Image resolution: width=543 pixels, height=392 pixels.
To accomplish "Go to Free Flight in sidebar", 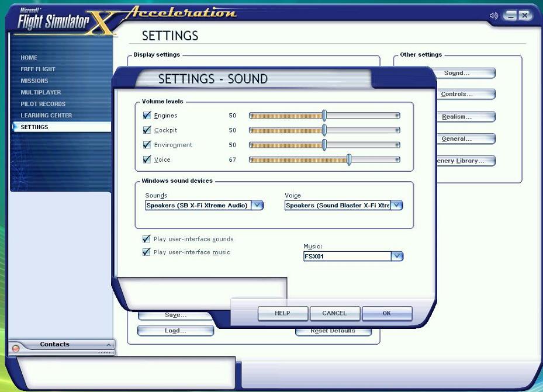I will [38, 69].
